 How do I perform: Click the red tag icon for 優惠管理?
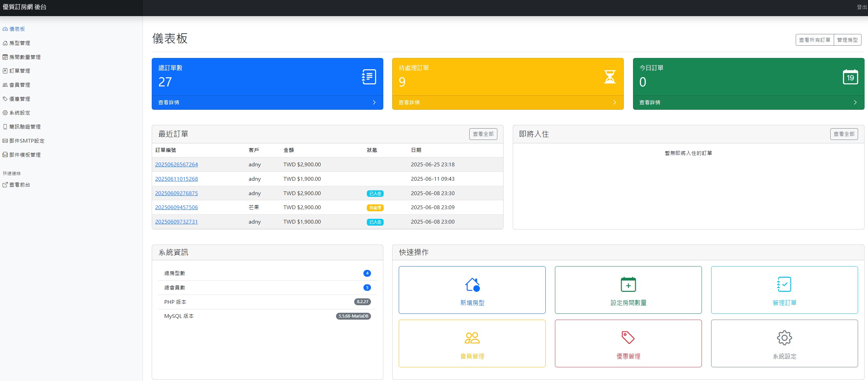pos(628,337)
